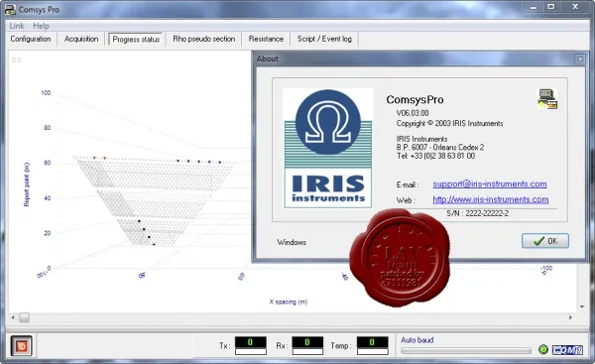Image resolution: width=595 pixels, height=364 pixels.
Task: Click the IRIS instruments logo image
Action: pyautogui.click(x=328, y=148)
